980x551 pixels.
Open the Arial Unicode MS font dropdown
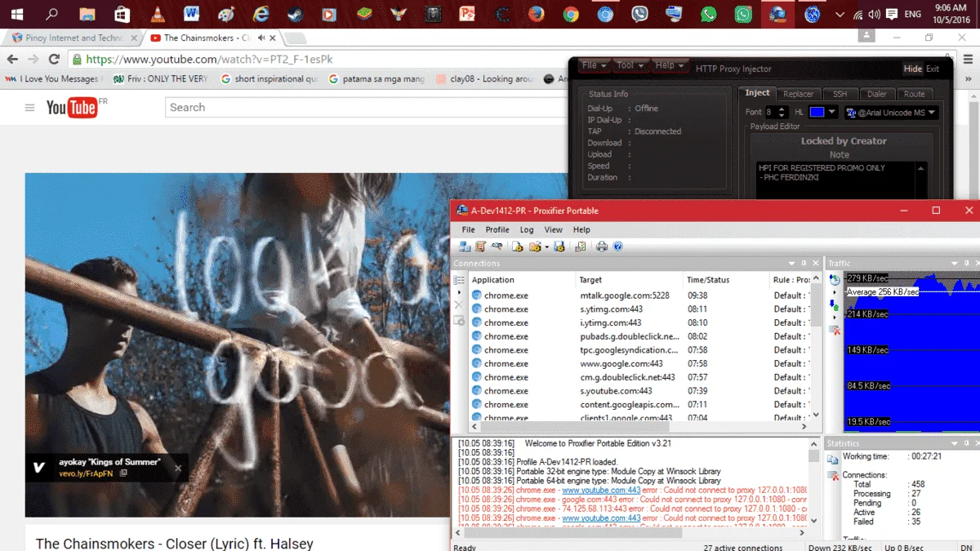click(892, 113)
